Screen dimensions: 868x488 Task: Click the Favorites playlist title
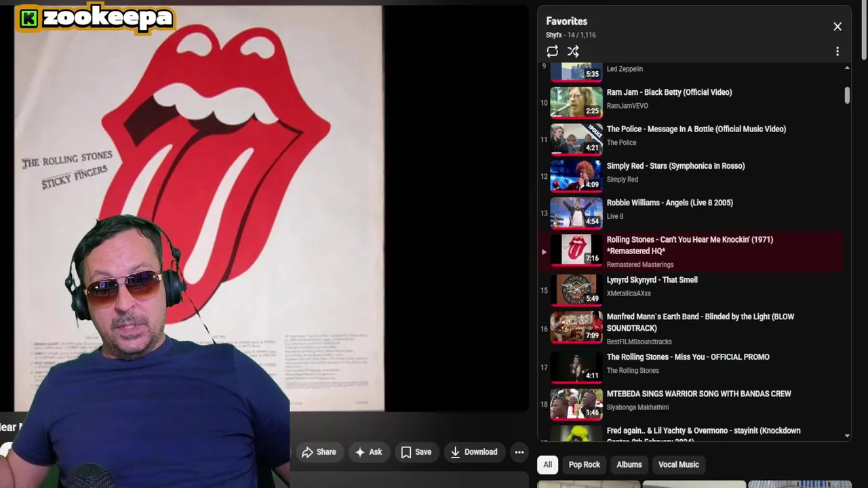[566, 21]
